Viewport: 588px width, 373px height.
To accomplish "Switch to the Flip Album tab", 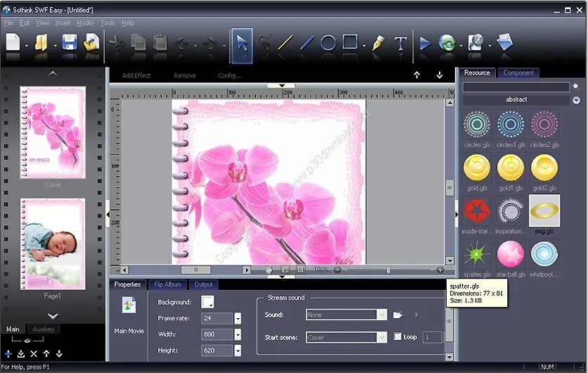I will tap(167, 284).
